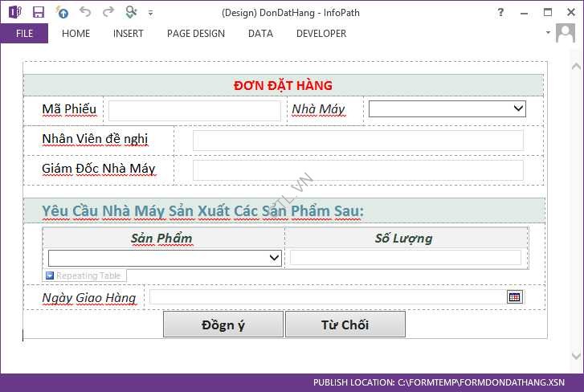Click the Preview form icon
The height and width of the screenshot is (392, 584).
132,12
